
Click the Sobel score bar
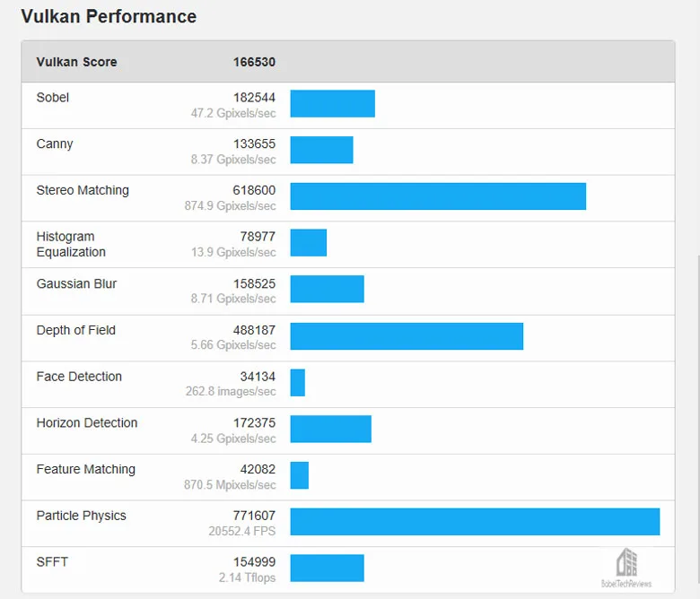click(333, 103)
